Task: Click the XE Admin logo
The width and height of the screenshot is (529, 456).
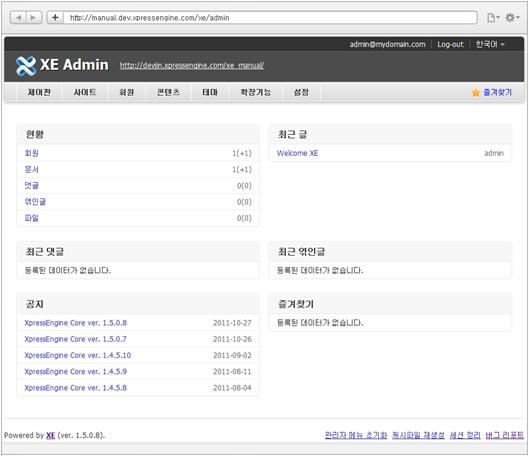Action: [x=62, y=65]
